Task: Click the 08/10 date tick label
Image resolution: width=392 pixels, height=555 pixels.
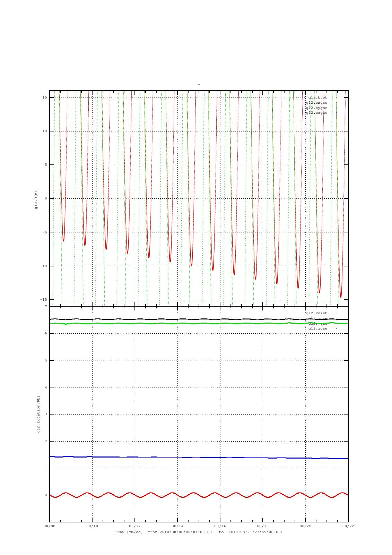Action: tap(92, 526)
